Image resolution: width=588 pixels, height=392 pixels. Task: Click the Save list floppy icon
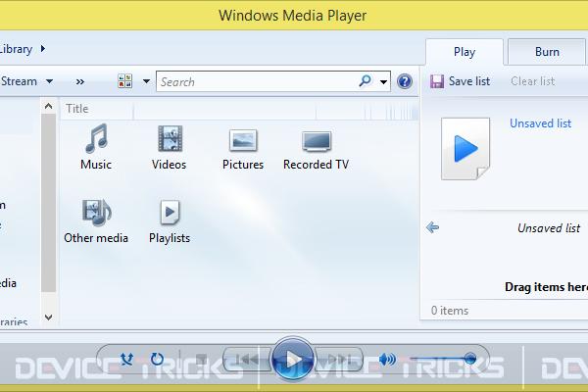click(x=437, y=81)
